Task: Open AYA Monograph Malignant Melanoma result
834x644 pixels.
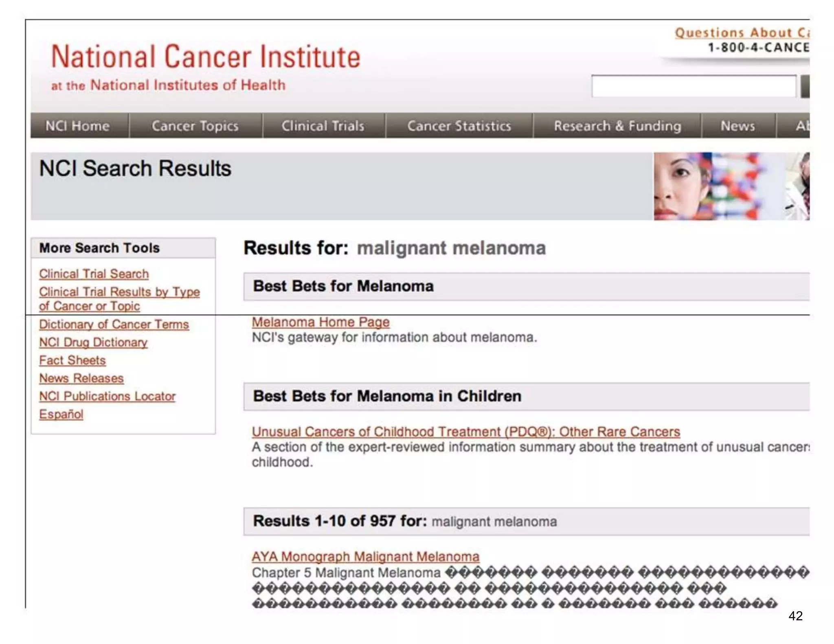Action: point(365,556)
